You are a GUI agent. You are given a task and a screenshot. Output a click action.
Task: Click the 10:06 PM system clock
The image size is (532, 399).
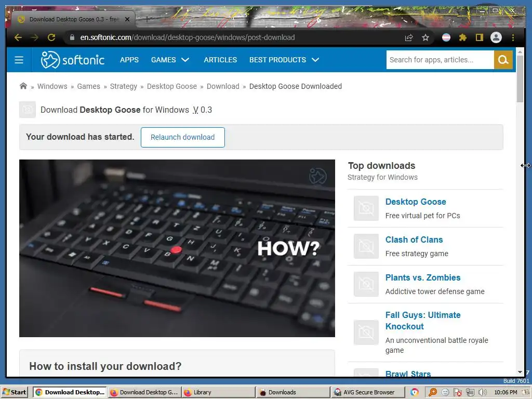pyautogui.click(x=506, y=392)
